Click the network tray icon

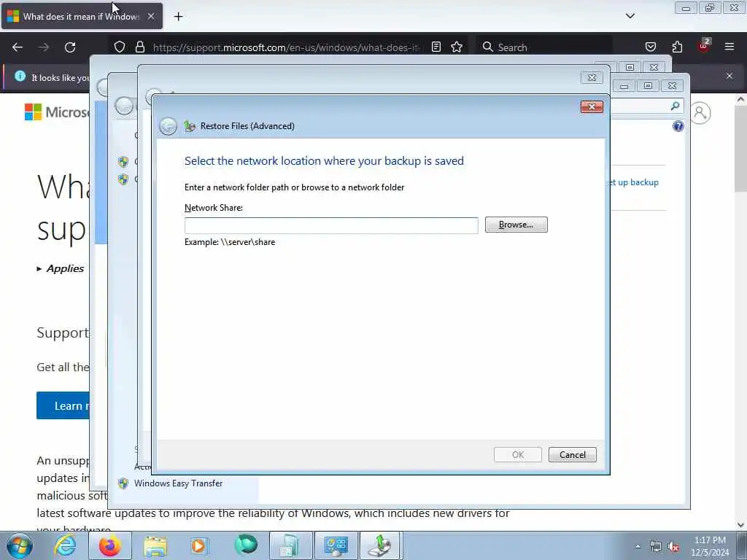[656, 547]
